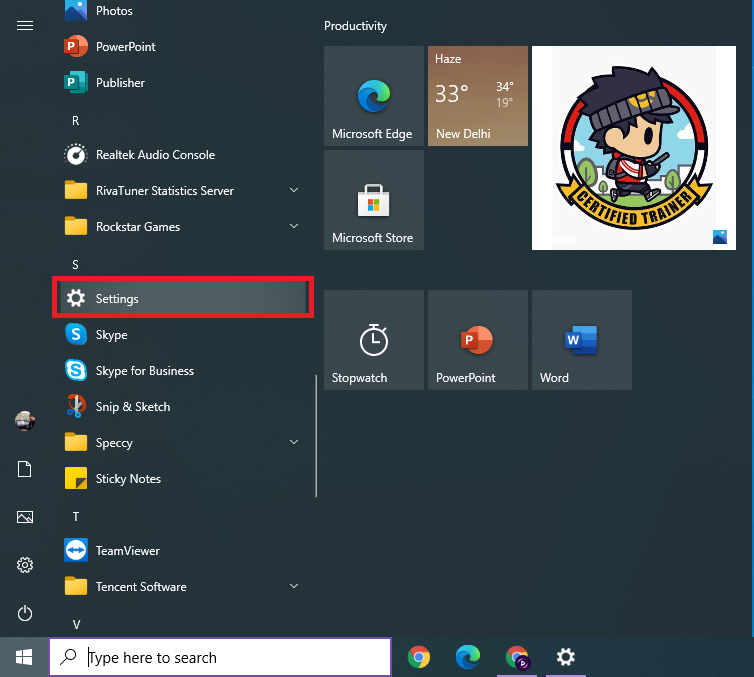Screen dimensions: 754x677
Task: Launch PowerPoint from the app list
Action: pos(182,47)
